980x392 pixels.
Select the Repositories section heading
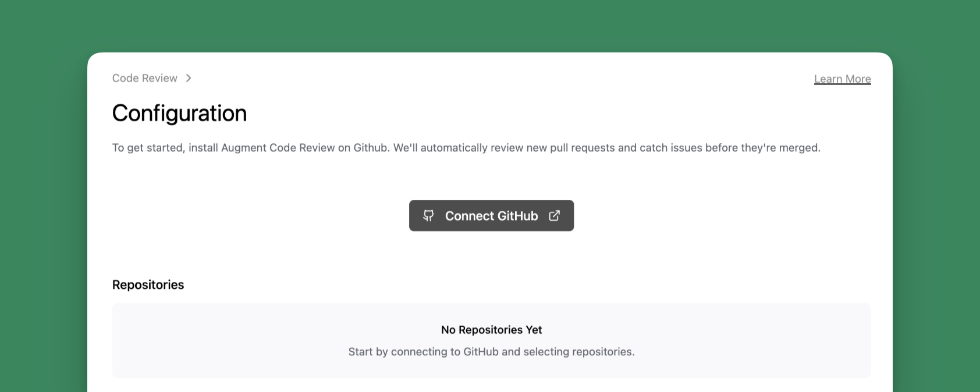point(148,284)
